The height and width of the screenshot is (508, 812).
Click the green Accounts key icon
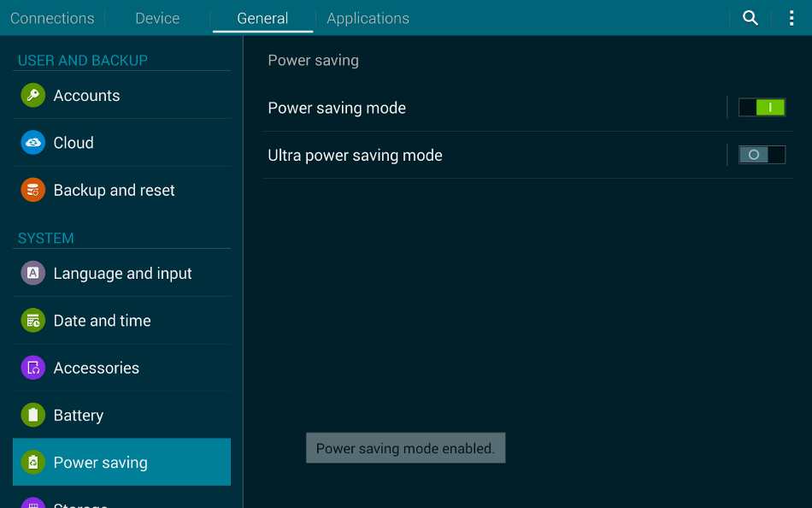(33, 96)
